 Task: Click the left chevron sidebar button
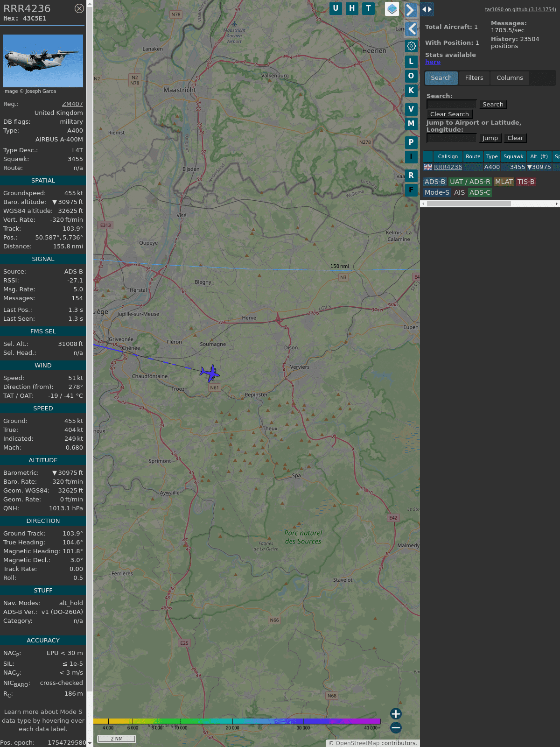(x=411, y=29)
